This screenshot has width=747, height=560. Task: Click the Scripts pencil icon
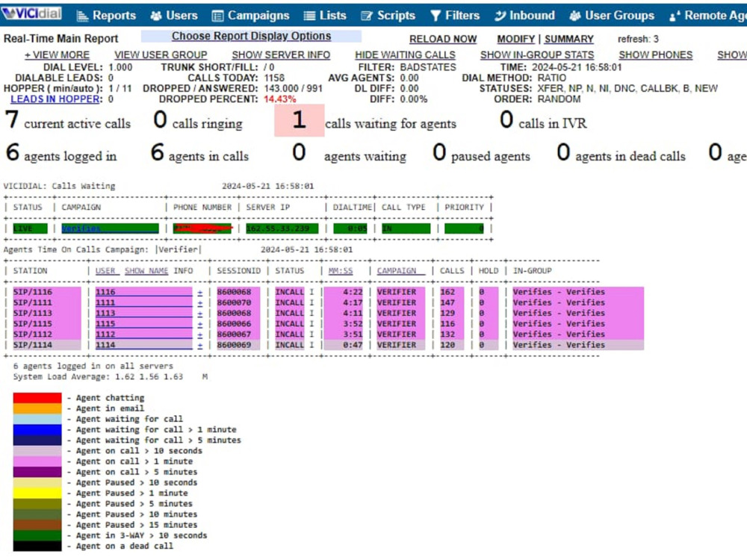coord(366,16)
